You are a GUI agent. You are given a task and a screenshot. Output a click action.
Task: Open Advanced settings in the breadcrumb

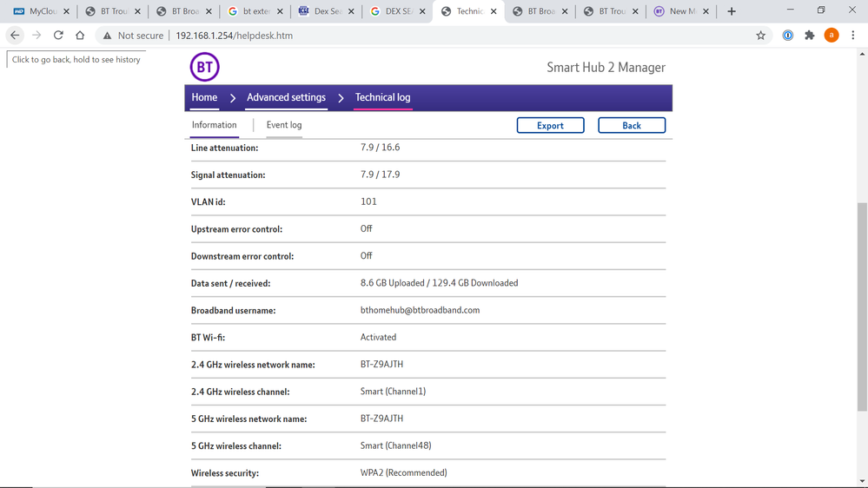coord(286,97)
